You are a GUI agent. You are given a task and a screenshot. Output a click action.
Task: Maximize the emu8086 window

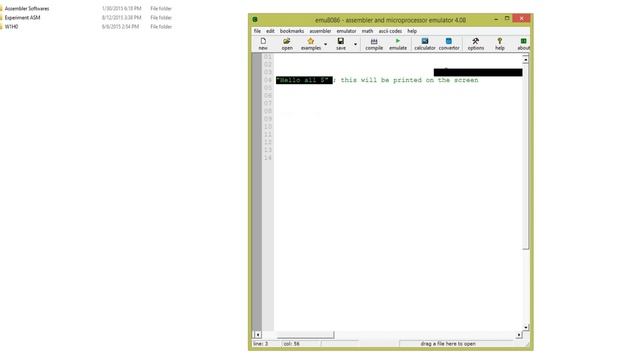coord(507,19)
